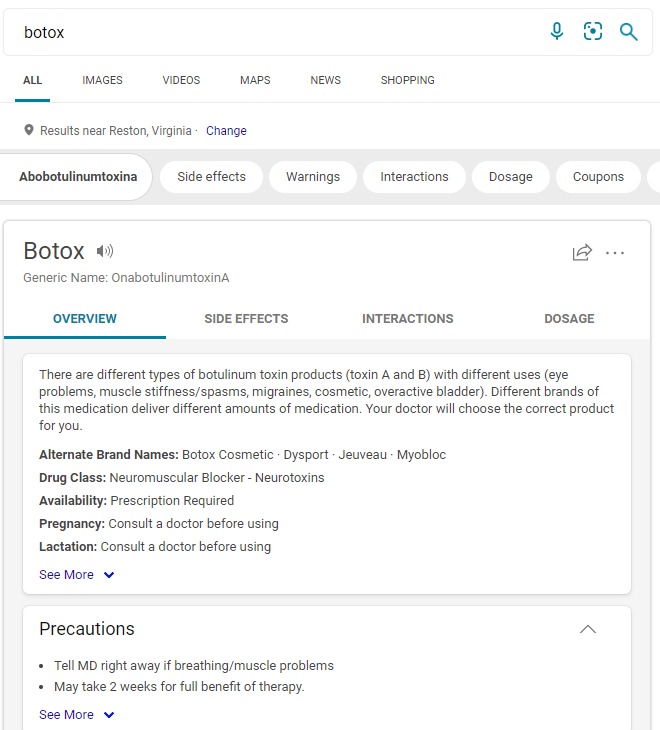Click the Drug Class: Neuromuscular Blocker line
The height and width of the screenshot is (730, 660).
tap(182, 478)
